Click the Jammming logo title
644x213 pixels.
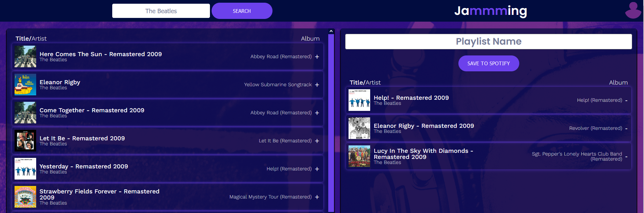(491, 11)
